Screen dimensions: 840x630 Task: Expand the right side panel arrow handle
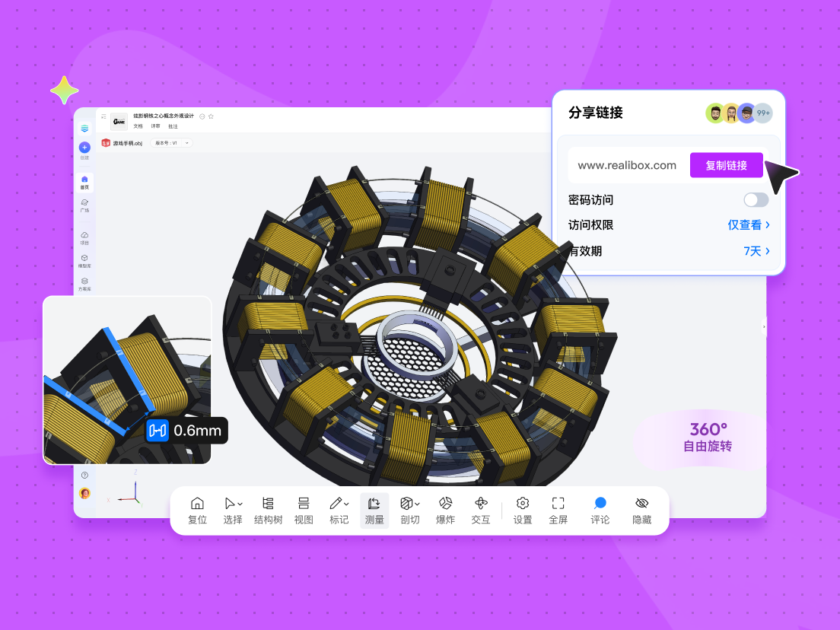coord(764,326)
